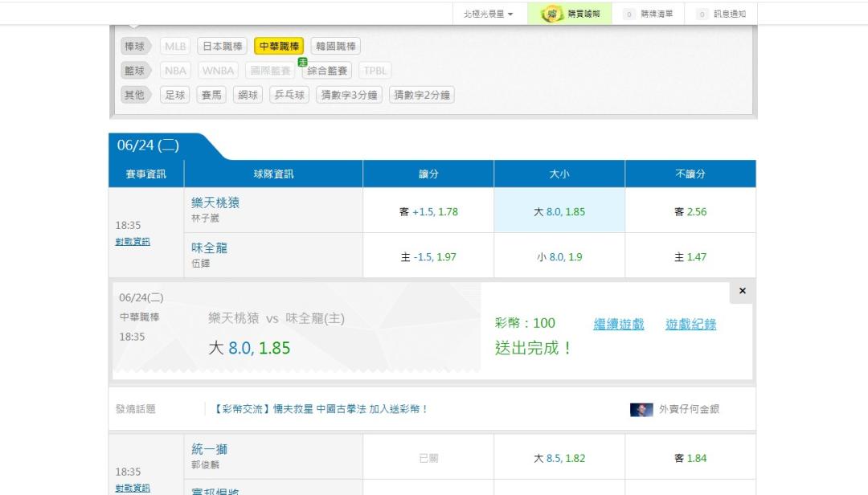
Task: Select the 06/24 (二) date tab
Action: 148,145
